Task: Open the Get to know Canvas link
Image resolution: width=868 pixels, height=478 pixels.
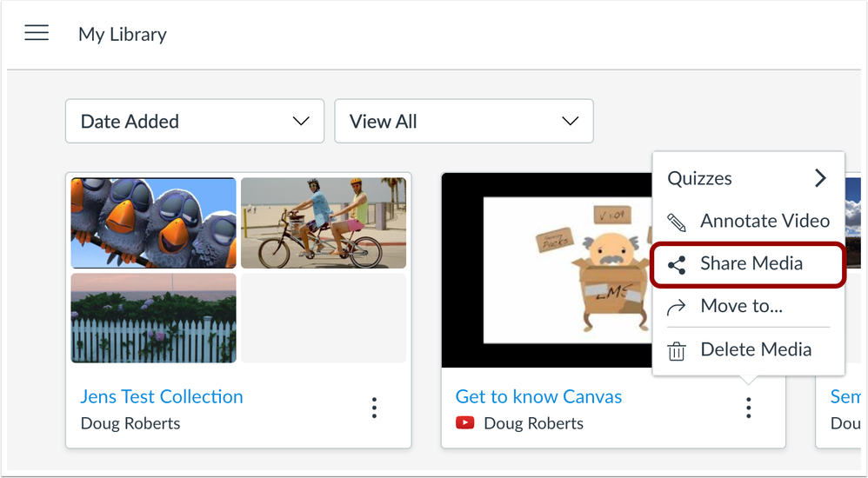Action: (x=538, y=397)
